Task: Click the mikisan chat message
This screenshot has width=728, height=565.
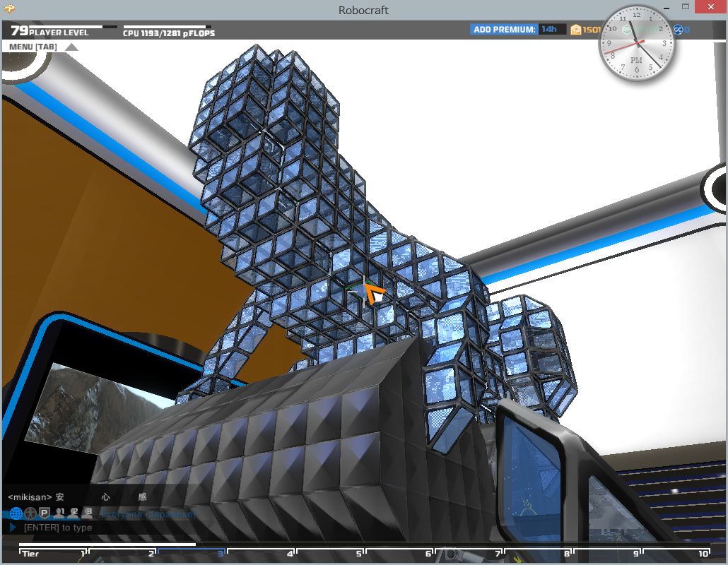Action: coord(77,496)
